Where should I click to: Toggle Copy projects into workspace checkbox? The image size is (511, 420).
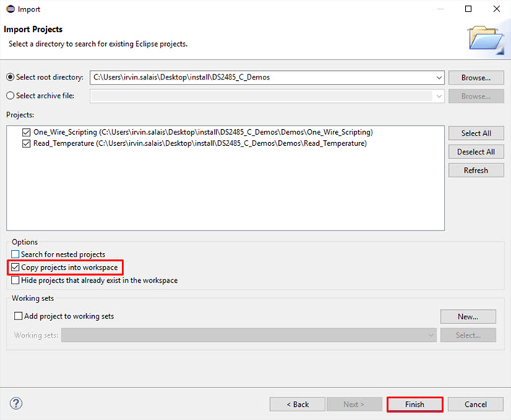pos(15,268)
